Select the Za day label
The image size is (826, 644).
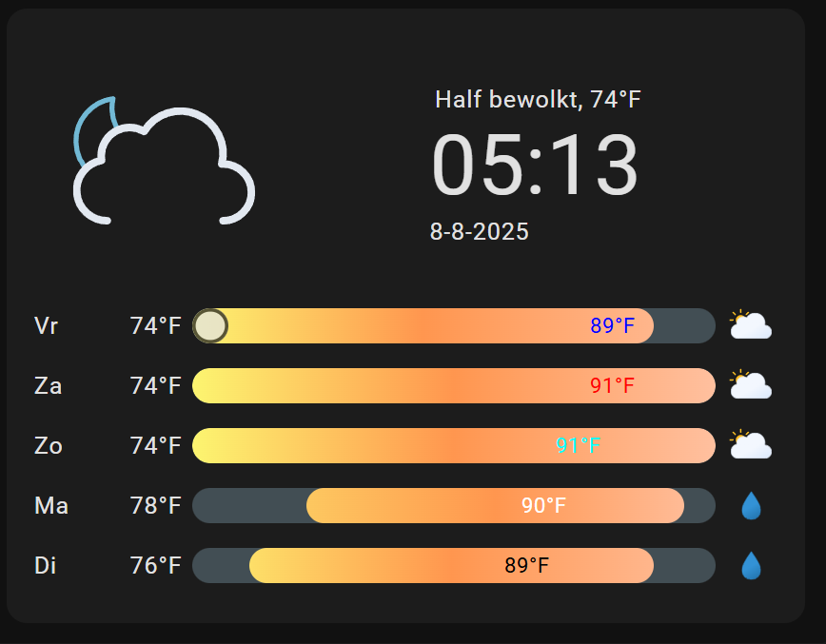pyautogui.click(x=49, y=386)
